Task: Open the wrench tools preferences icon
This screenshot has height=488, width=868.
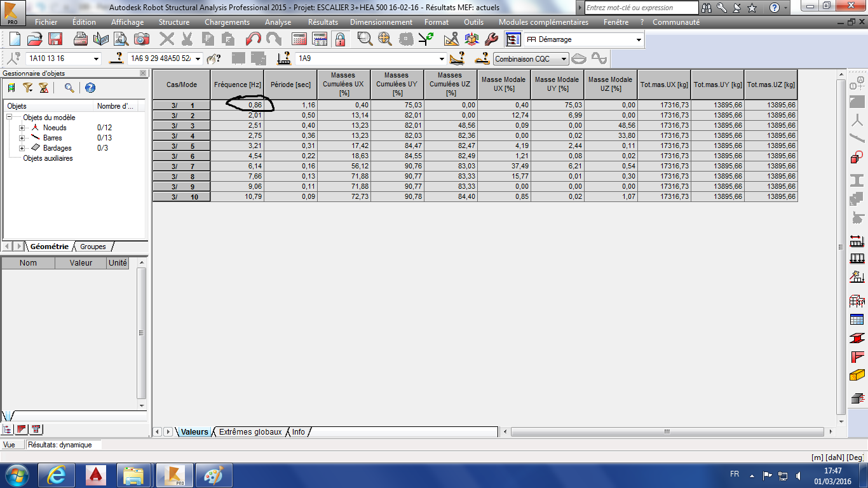Action: pyautogui.click(x=491, y=39)
